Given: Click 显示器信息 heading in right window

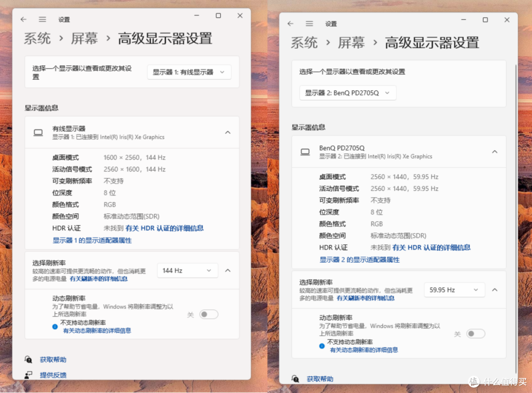Looking at the screenshot, I should coord(308,127).
